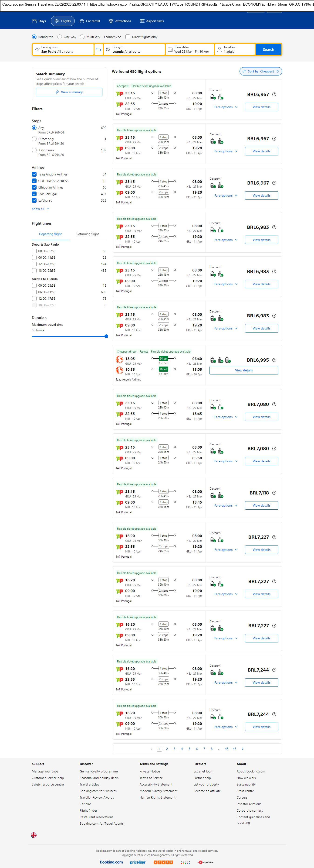The image size is (314, 868).
Task: Click the swap origin and destination arrows icon
Action: pos(99,50)
